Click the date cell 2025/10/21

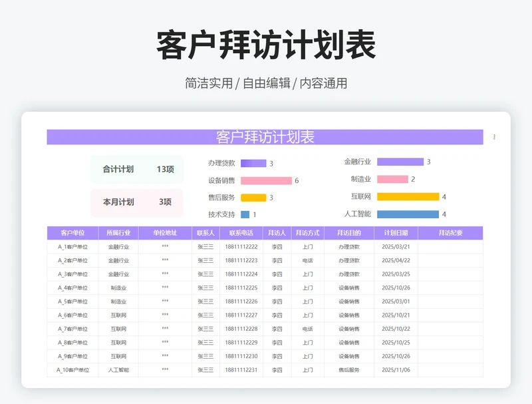pos(396,315)
